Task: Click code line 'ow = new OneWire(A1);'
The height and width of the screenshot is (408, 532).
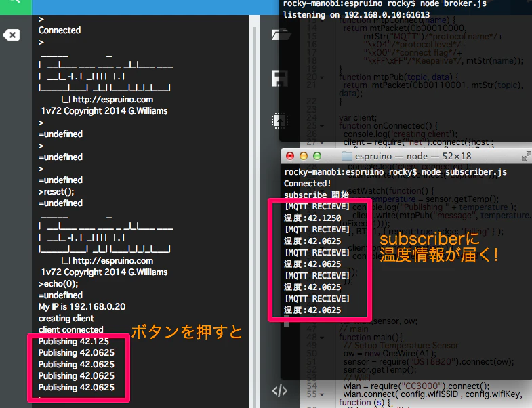Action: click(390, 354)
